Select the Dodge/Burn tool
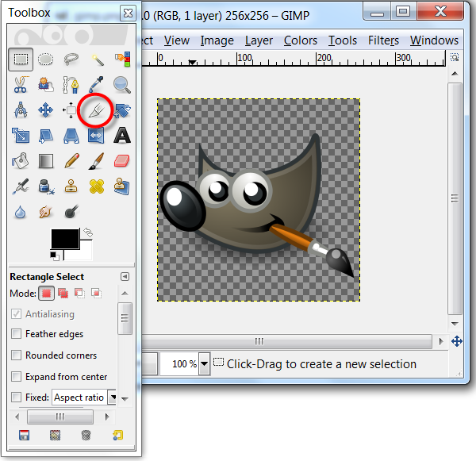The image size is (476, 461). (71, 212)
